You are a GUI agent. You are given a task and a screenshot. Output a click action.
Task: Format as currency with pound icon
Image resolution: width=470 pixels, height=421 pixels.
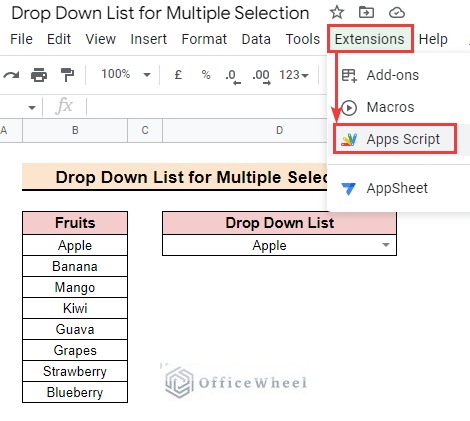pyautogui.click(x=178, y=75)
